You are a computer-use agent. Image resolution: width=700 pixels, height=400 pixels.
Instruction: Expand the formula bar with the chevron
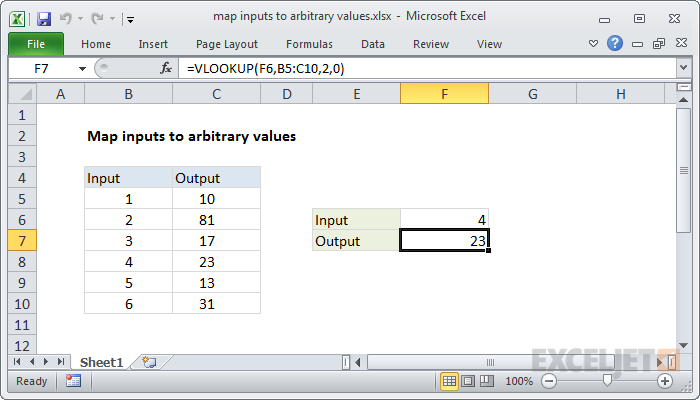coord(684,67)
